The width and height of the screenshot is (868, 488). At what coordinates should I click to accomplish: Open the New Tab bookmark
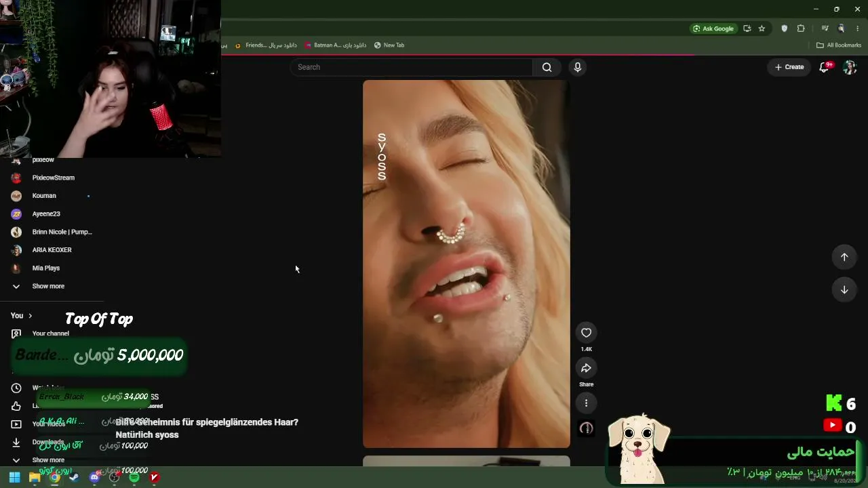(x=389, y=45)
